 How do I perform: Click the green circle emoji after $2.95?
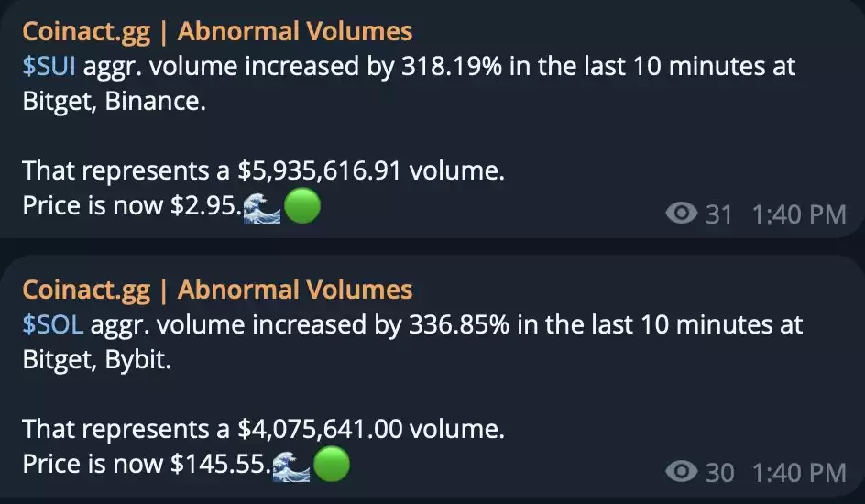point(301,206)
